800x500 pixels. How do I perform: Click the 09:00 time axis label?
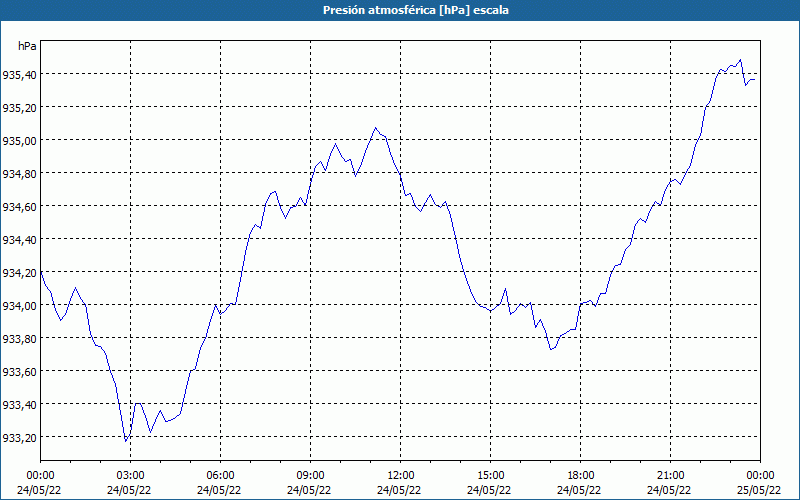tap(310, 476)
